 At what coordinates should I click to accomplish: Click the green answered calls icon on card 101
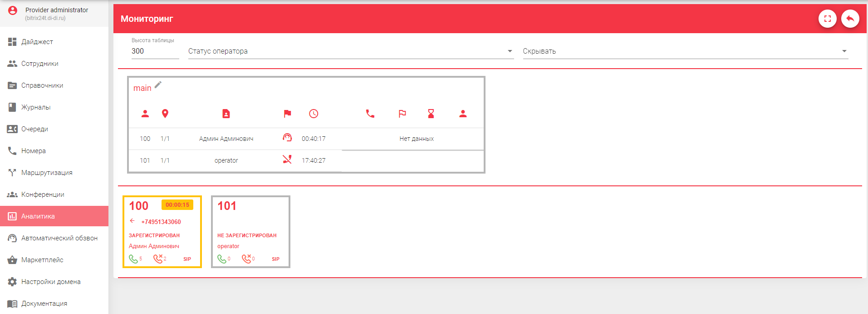tap(221, 259)
